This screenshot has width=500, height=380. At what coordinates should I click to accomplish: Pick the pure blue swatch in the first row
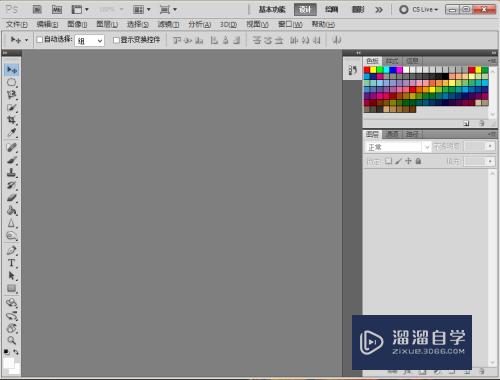coord(393,70)
